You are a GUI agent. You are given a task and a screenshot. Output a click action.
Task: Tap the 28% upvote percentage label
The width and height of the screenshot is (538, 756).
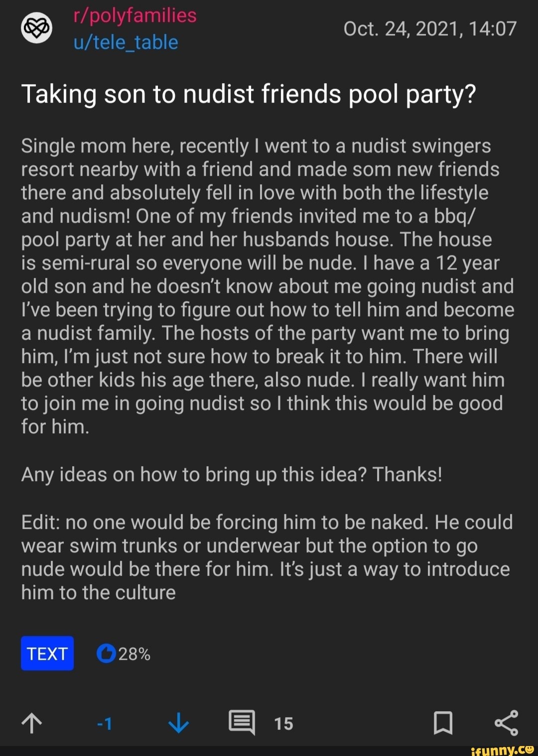click(x=134, y=654)
